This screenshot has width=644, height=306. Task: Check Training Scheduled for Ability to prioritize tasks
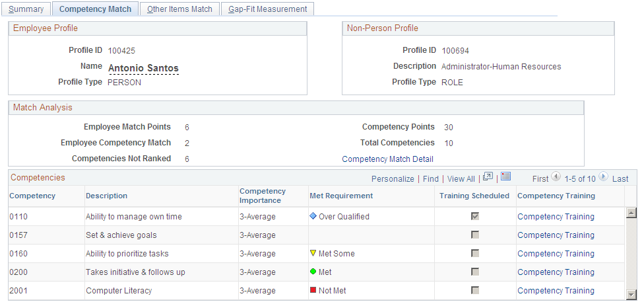click(475, 253)
